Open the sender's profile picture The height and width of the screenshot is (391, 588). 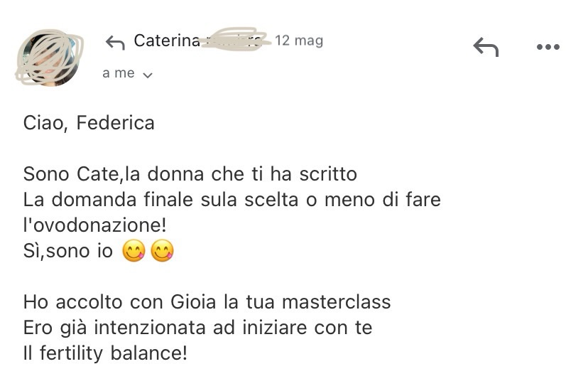(x=48, y=55)
